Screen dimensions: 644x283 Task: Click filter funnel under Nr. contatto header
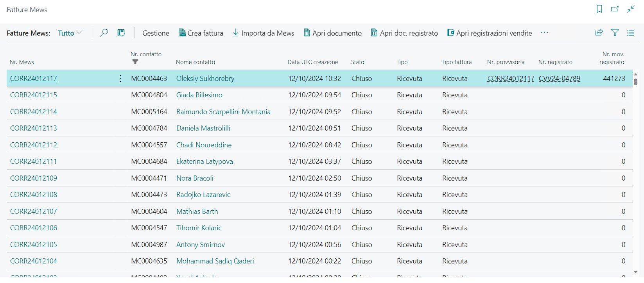click(x=135, y=62)
